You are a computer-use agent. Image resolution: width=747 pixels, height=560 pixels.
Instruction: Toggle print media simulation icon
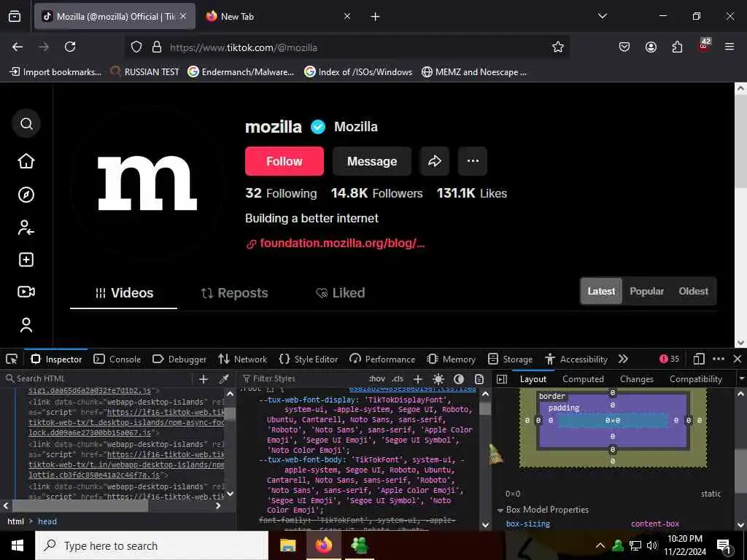[479, 379]
